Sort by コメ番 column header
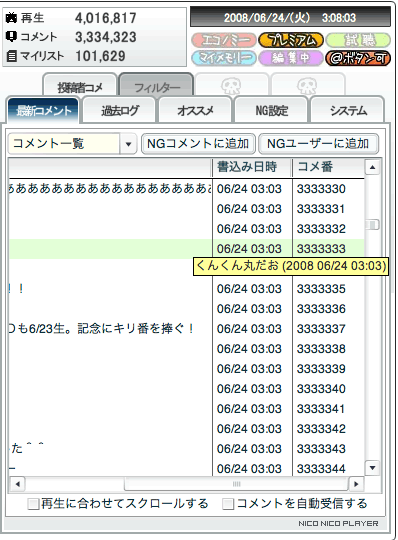 328,168
